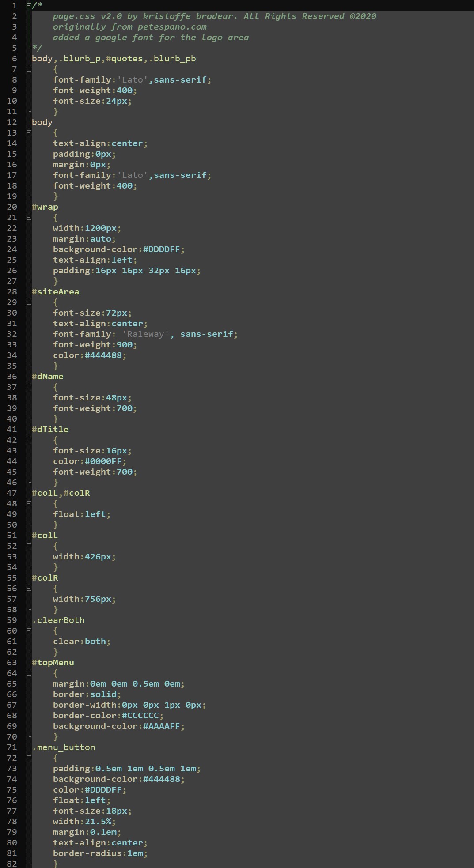
Task: Click 'margin:auto;' declaration
Action: click(x=84, y=239)
